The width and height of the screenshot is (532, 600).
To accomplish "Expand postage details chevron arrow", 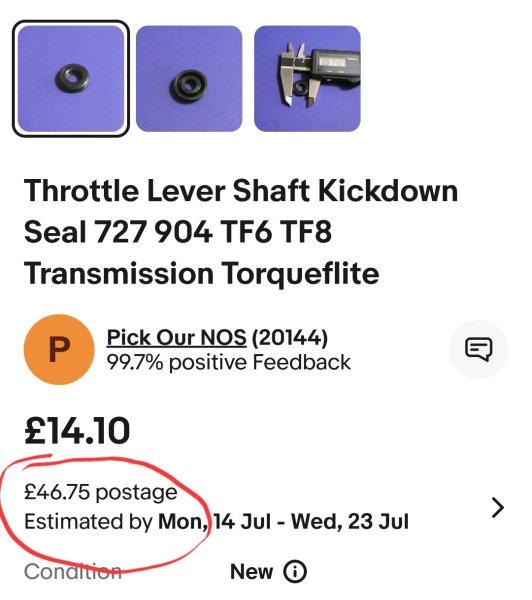I will [x=498, y=508].
